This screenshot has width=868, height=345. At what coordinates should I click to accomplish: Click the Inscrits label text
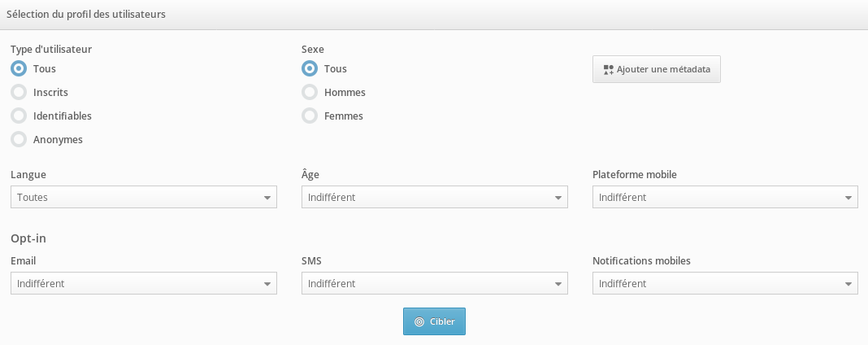tap(50, 93)
